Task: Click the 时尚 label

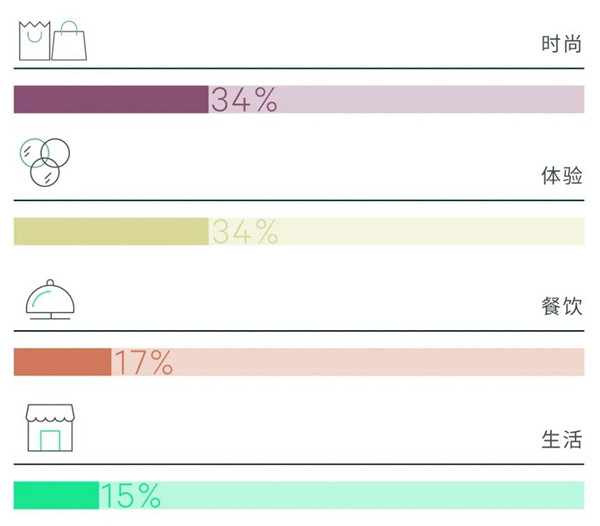Action: pyautogui.click(x=561, y=44)
